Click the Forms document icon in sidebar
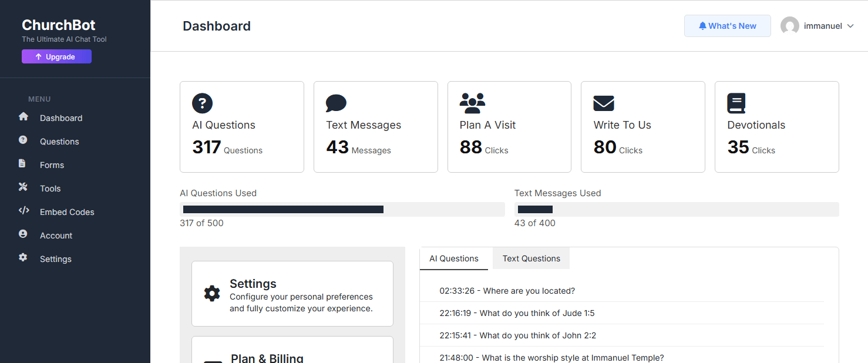Screen dimensions: 868x363 [22, 164]
